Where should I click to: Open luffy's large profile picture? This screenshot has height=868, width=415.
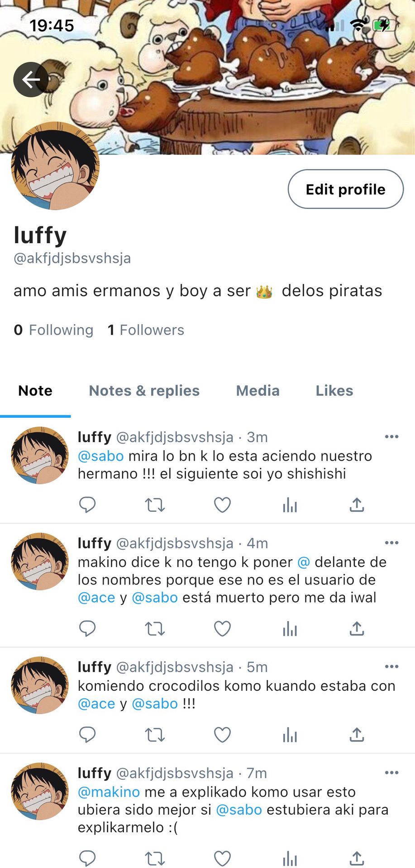[55, 166]
